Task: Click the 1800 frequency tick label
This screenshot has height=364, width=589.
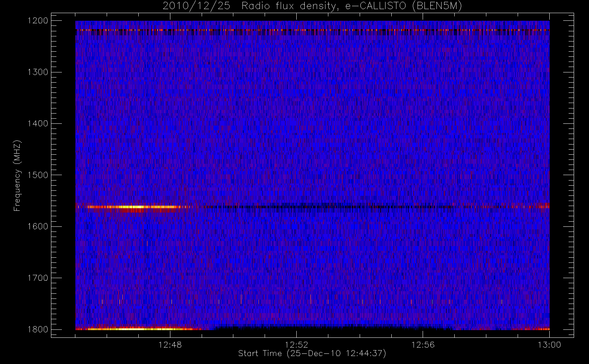Action: (x=38, y=329)
